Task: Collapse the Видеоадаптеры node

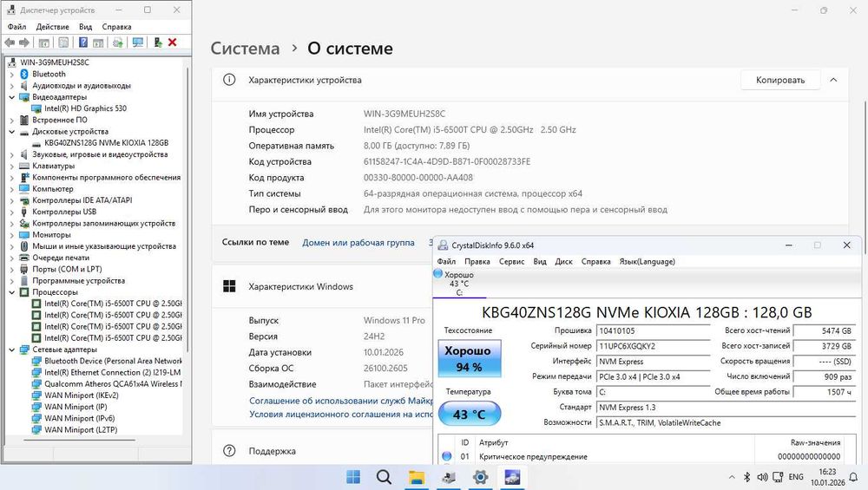Action: [11, 97]
